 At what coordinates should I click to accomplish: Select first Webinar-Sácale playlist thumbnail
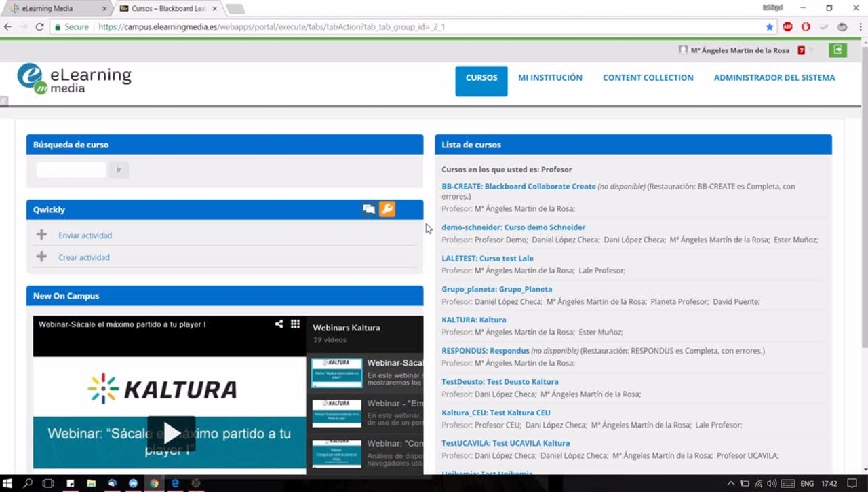coord(336,373)
